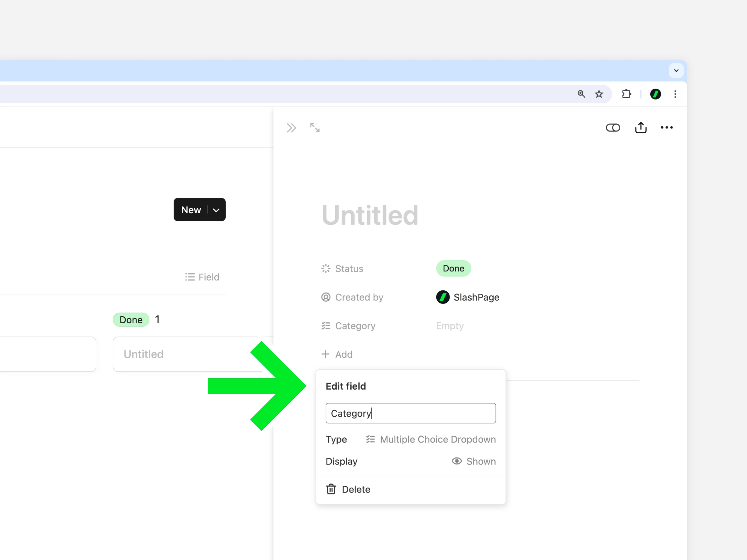Open Chrome vertical three-dot menu
This screenshot has height=560, width=747.
click(x=675, y=94)
